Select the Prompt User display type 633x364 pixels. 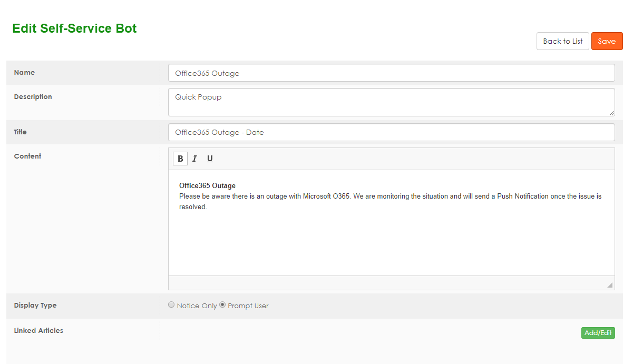tap(222, 305)
